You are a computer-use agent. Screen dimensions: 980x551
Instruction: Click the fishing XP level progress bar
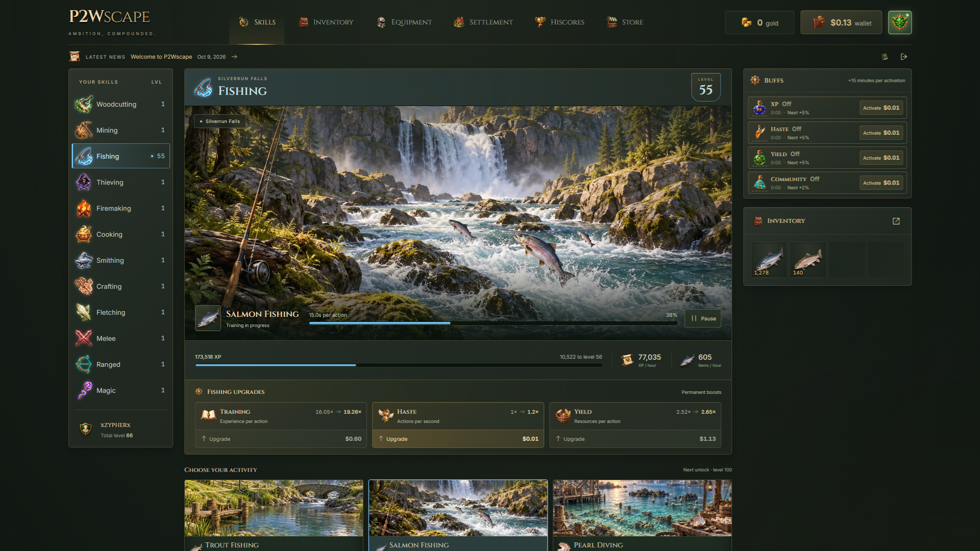(x=398, y=365)
